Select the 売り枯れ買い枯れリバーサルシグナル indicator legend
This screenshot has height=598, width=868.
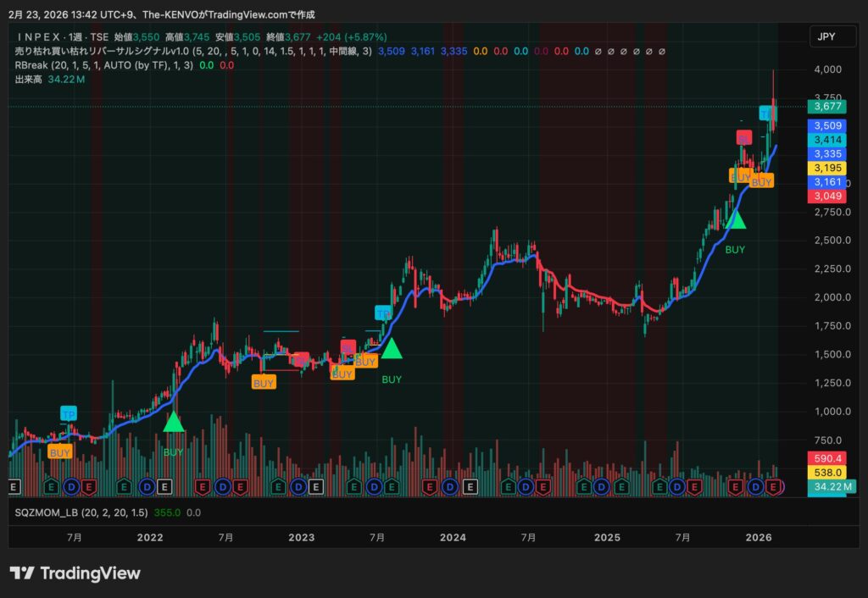(x=102, y=52)
